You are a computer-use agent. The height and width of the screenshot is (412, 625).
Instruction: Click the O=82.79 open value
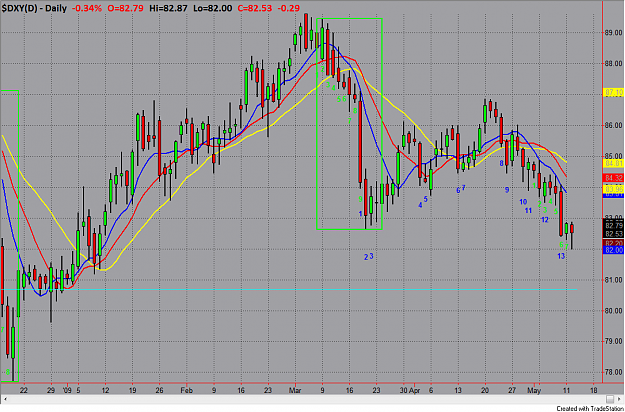[x=126, y=8]
